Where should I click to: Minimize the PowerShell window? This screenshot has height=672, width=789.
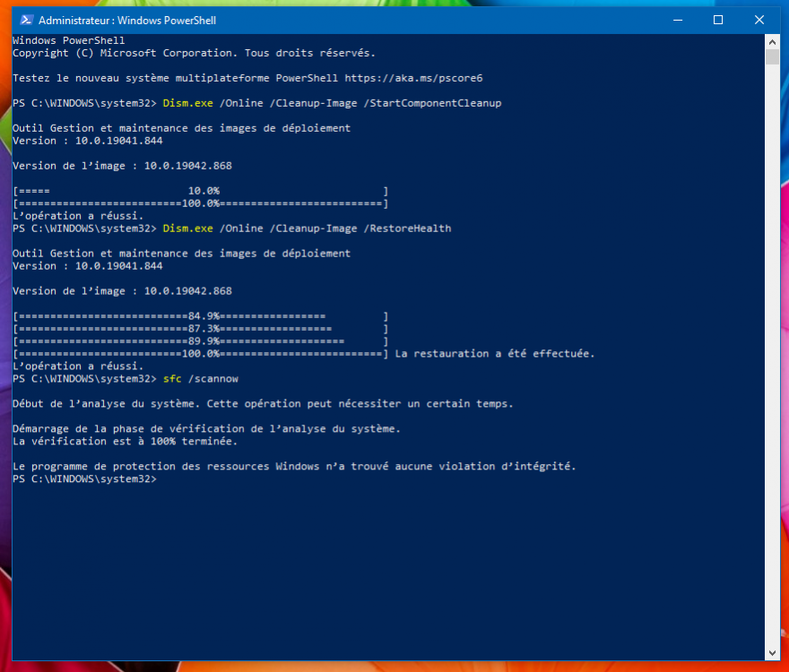[x=678, y=20]
